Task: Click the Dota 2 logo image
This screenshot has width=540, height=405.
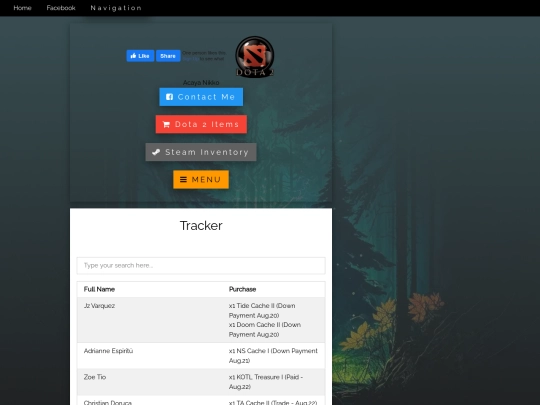Action: click(255, 56)
